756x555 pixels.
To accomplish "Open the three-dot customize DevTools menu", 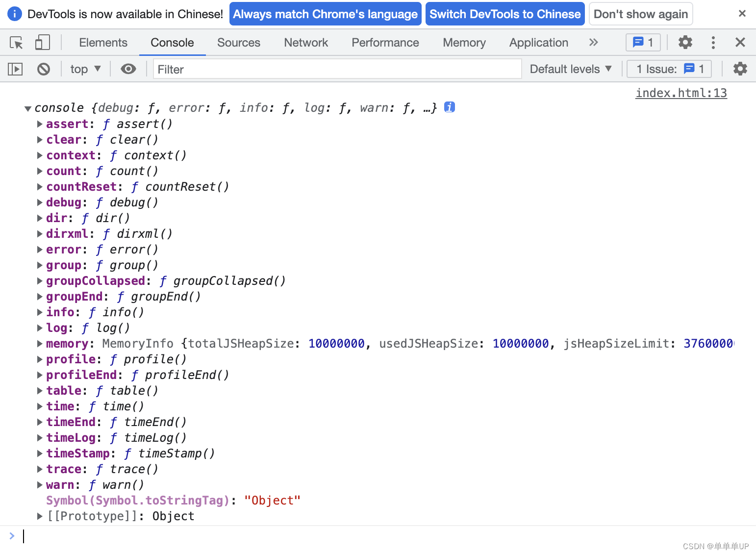I will [x=713, y=43].
